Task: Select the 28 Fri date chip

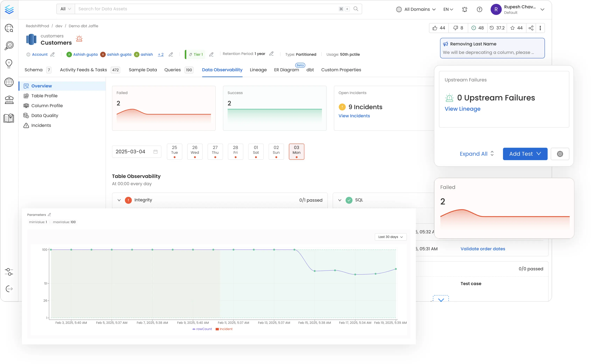Action: tap(235, 151)
